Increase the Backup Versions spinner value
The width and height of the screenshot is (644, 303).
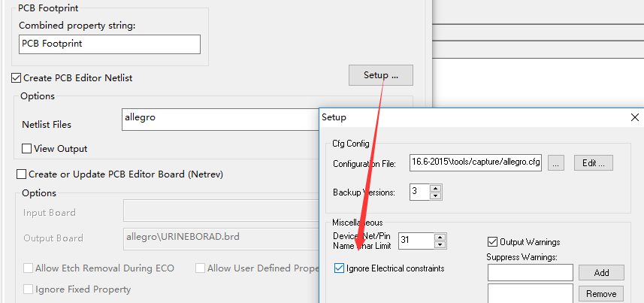(x=435, y=188)
